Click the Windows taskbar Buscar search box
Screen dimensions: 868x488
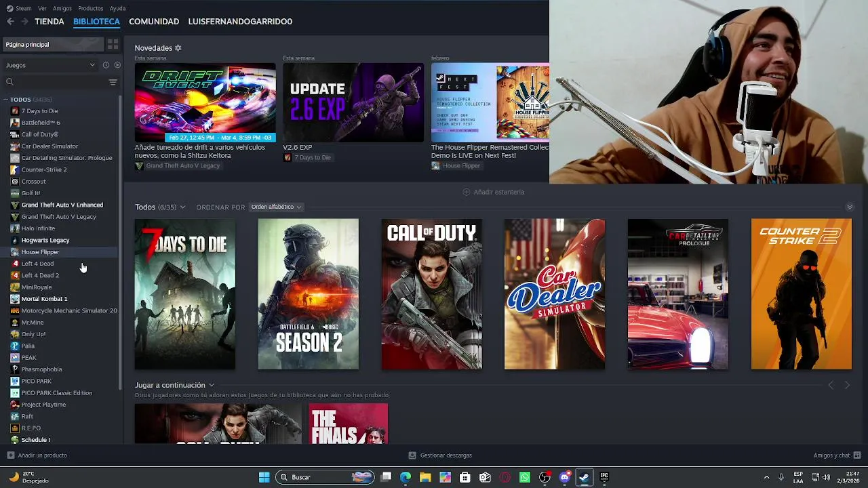coord(325,477)
